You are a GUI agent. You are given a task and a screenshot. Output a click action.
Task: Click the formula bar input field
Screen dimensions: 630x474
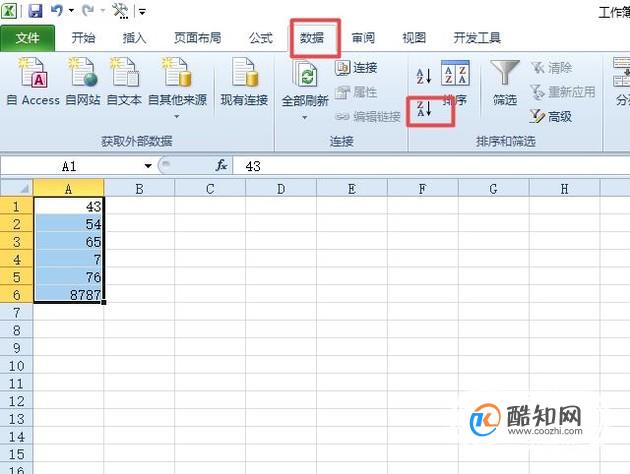(x=432, y=166)
